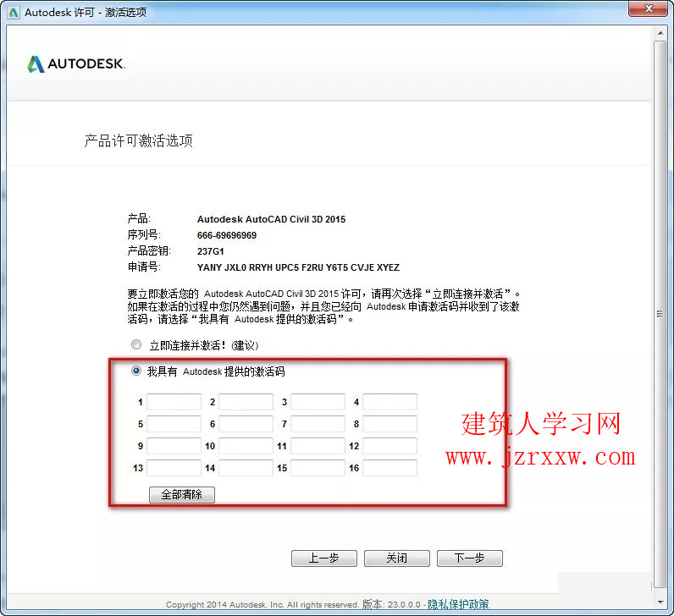
Task: Click activation code field 10
Action: [246, 446]
